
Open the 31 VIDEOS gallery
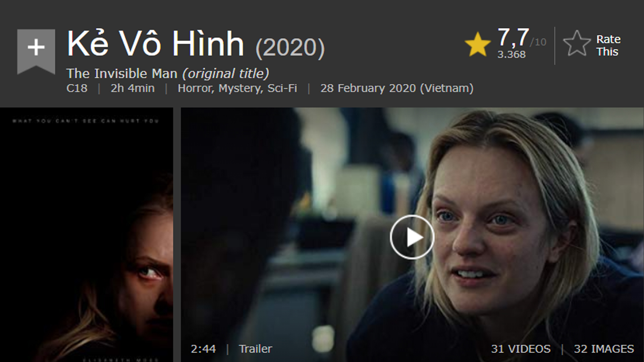click(521, 349)
